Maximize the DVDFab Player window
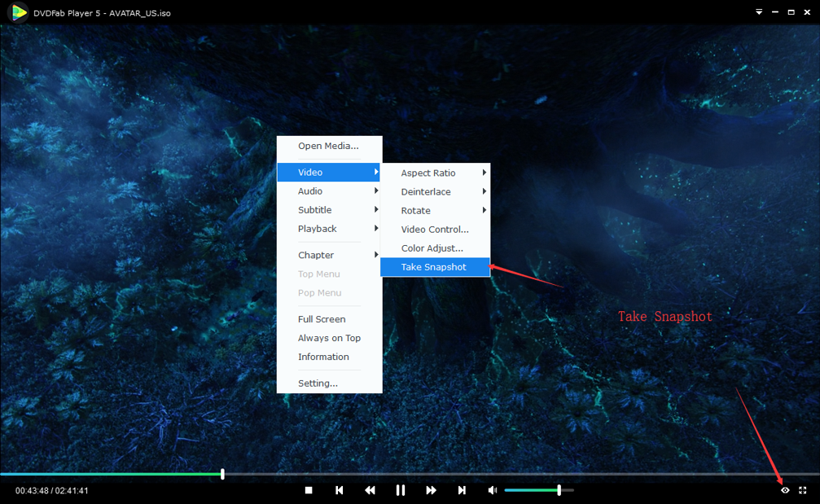820x504 pixels. coord(791,12)
